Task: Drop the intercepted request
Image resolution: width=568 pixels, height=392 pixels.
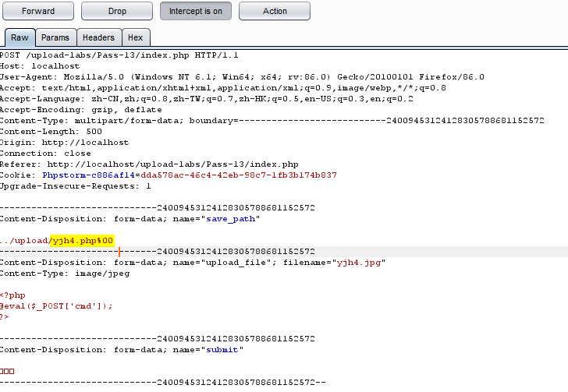Action: pos(117,11)
